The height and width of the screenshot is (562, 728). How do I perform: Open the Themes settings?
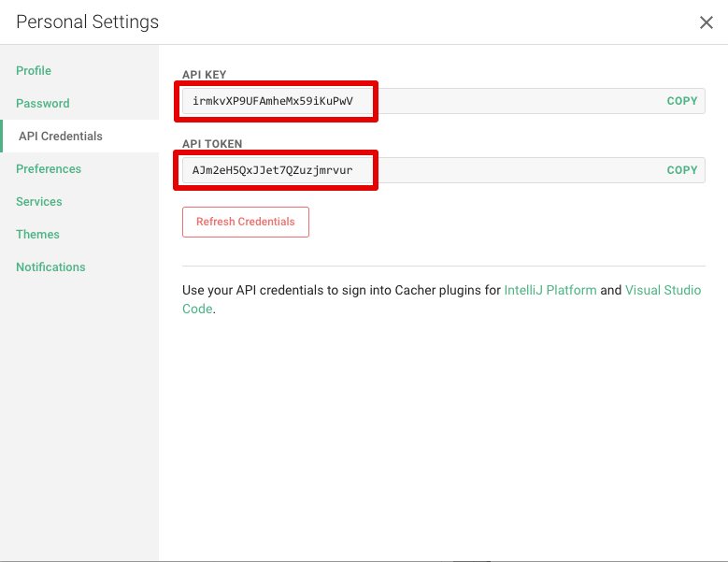[x=37, y=235]
